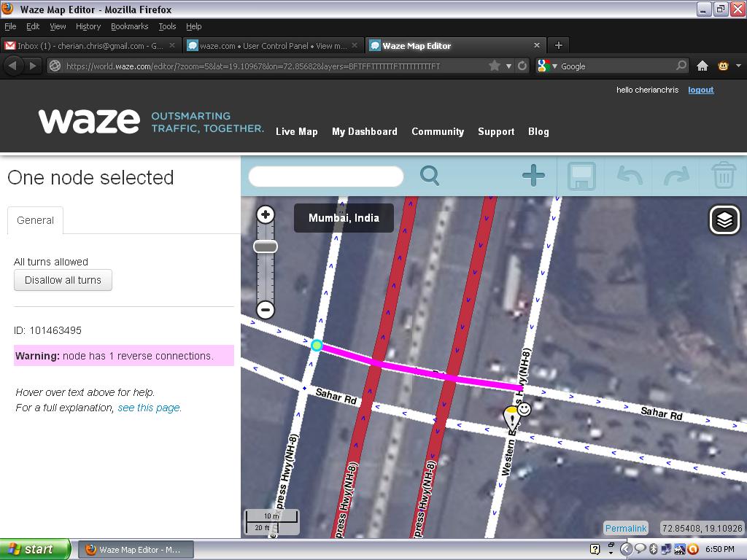
Task: Click the update request balloon marker on map
Action: (511, 417)
